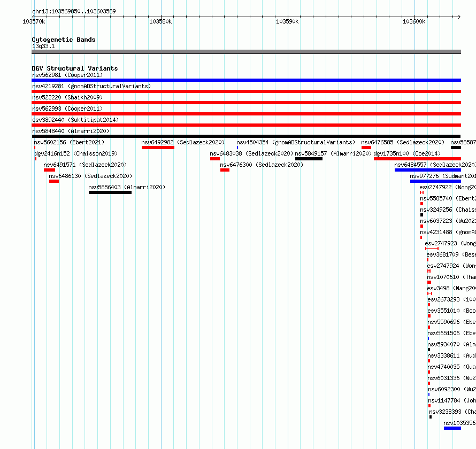
Task: Click the red dgv1735n100 variant bar
Action: coord(417,159)
